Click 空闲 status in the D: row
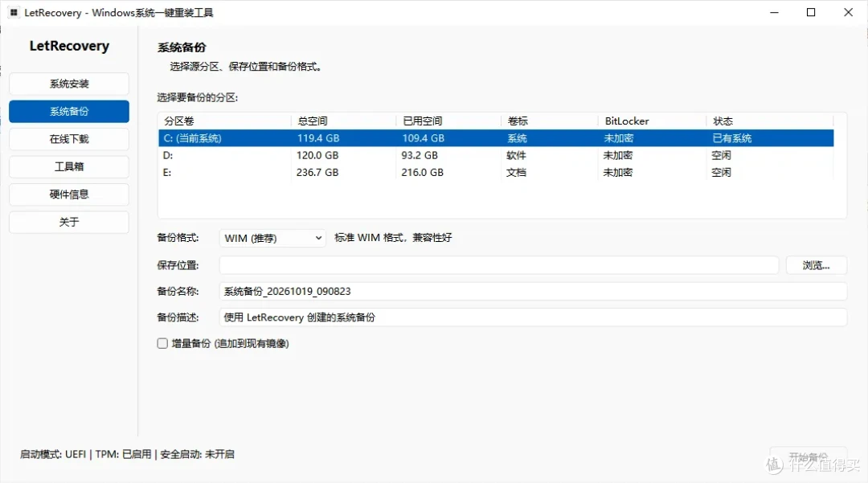The image size is (868, 483). click(721, 155)
